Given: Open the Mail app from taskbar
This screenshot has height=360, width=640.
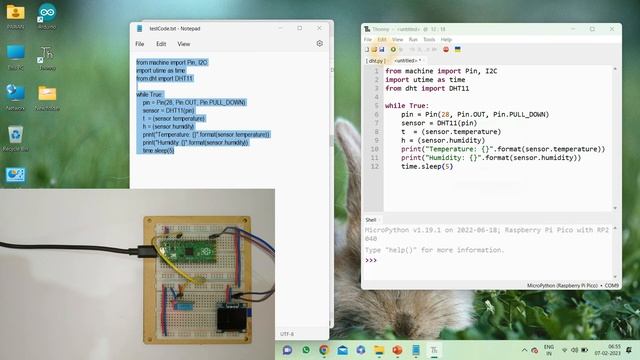Looking at the screenshot, I should click(342, 350).
